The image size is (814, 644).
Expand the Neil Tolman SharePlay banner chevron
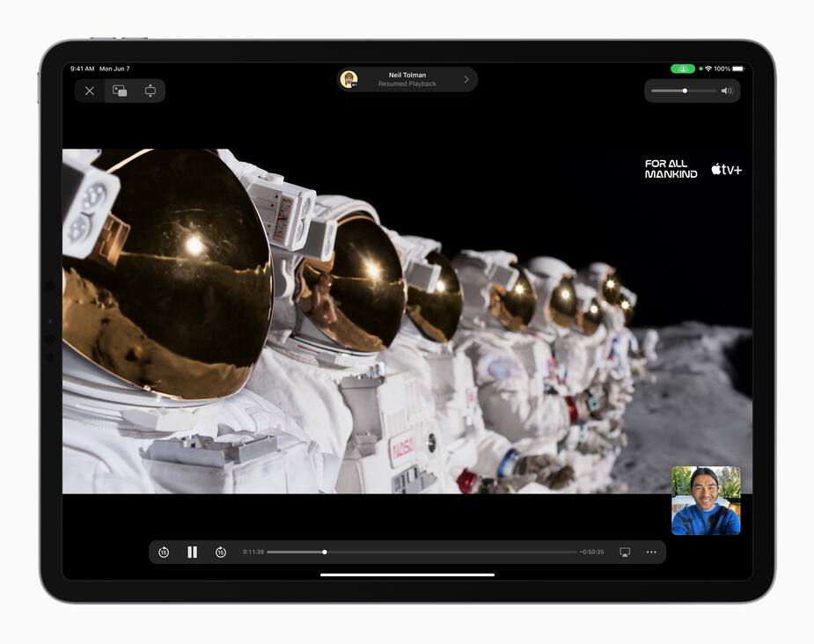coord(466,79)
